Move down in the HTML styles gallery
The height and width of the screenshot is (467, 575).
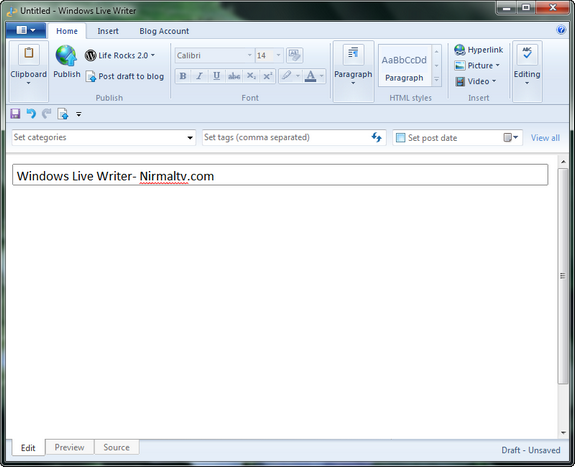tap(436, 66)
